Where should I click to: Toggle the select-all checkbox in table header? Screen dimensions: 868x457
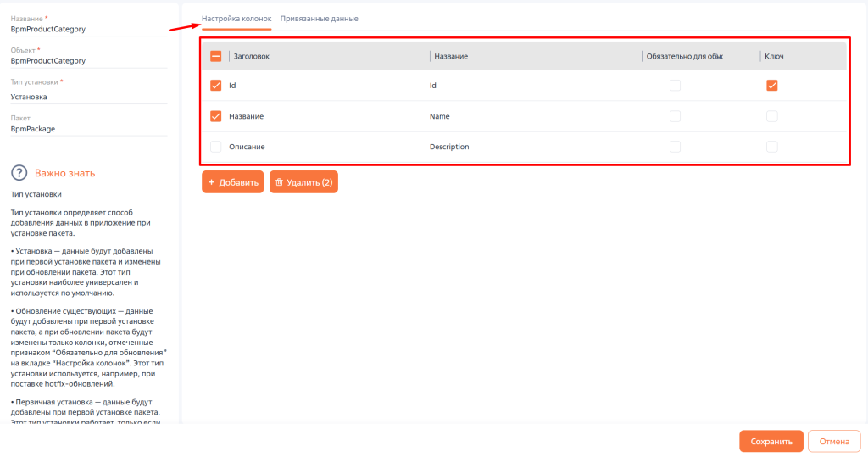(215, 56)
